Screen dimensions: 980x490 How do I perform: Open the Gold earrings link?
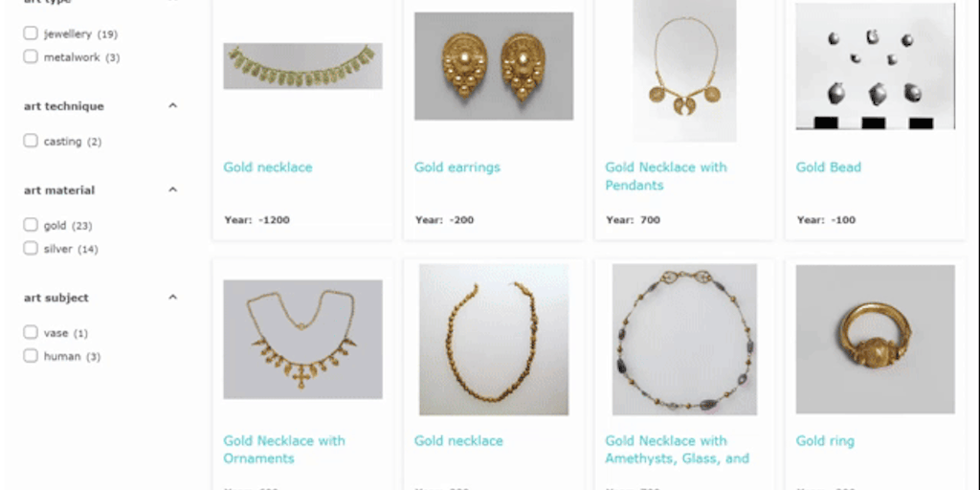point(457,167)
